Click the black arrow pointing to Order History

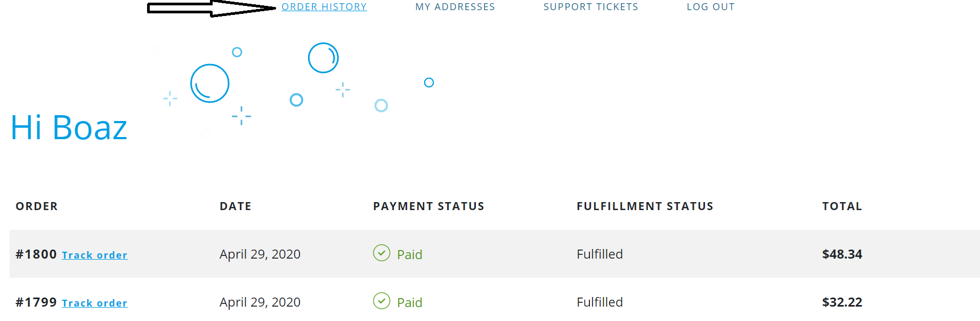(211, 8)
